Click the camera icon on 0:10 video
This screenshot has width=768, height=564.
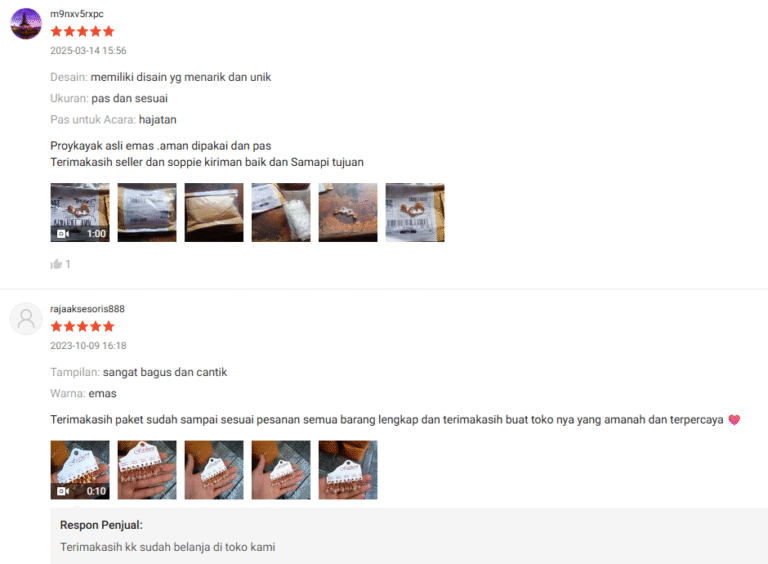[63, 491]
